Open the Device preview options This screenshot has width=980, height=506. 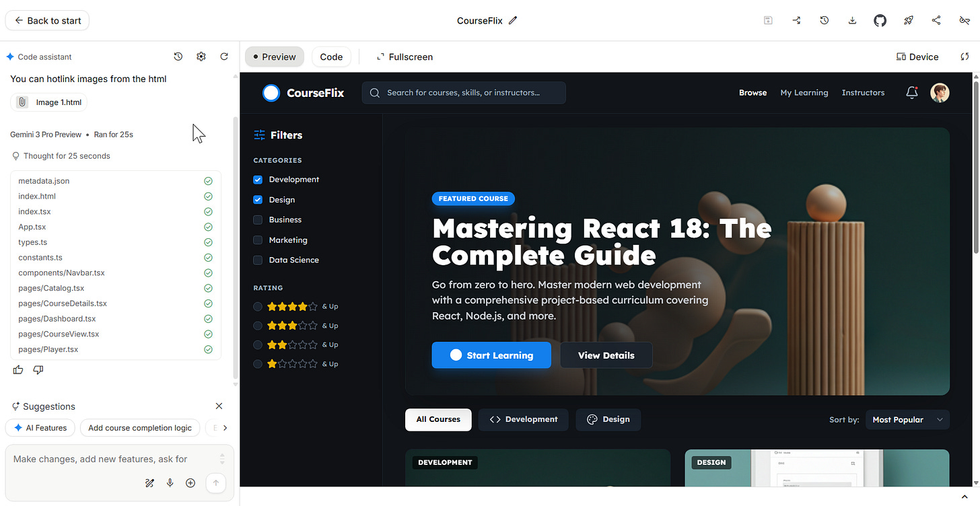pos(917,57)
